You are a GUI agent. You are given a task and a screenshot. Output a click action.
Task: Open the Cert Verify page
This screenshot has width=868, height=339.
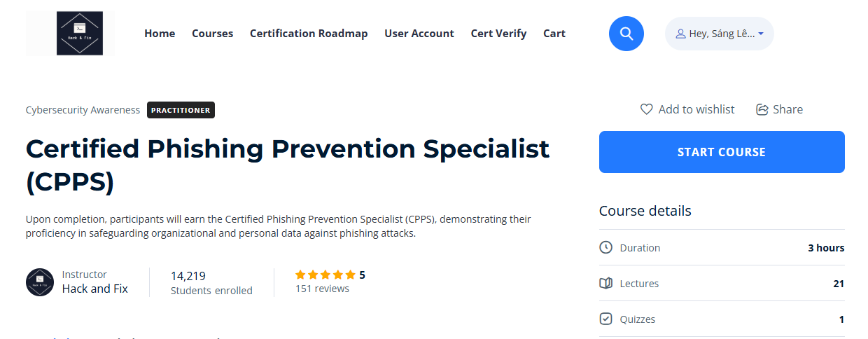point(498,34)
